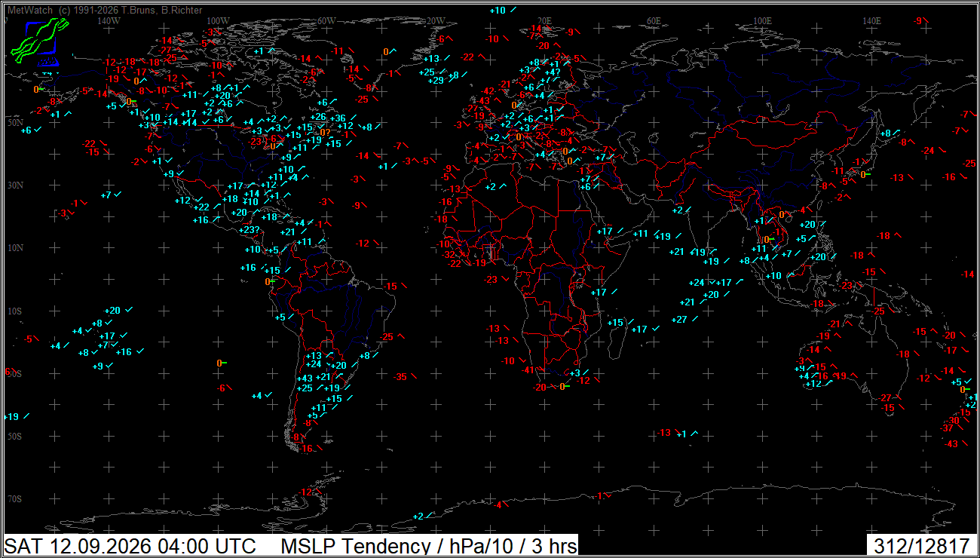Viewport: 980px width, 558px height.
Task: Click the tendency symbol beside +29 near Iceland
Action: point(452,81)
